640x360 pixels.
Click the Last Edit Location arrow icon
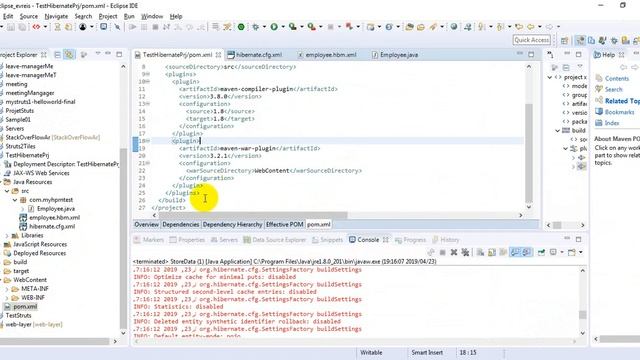point(519,27)
